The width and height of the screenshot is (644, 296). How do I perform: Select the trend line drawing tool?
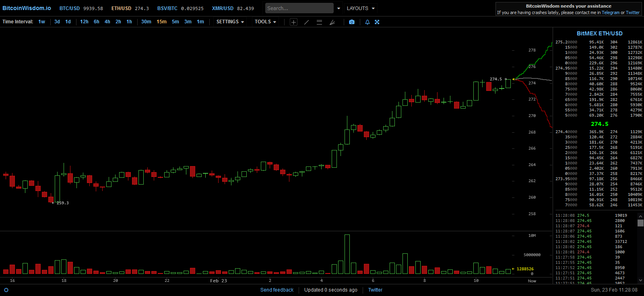[307, 22]
